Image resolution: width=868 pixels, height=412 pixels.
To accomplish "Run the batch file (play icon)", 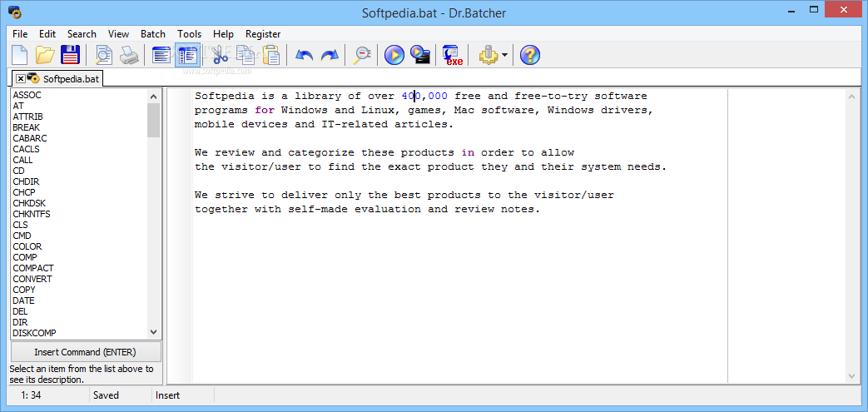I will tap(394, 55).
